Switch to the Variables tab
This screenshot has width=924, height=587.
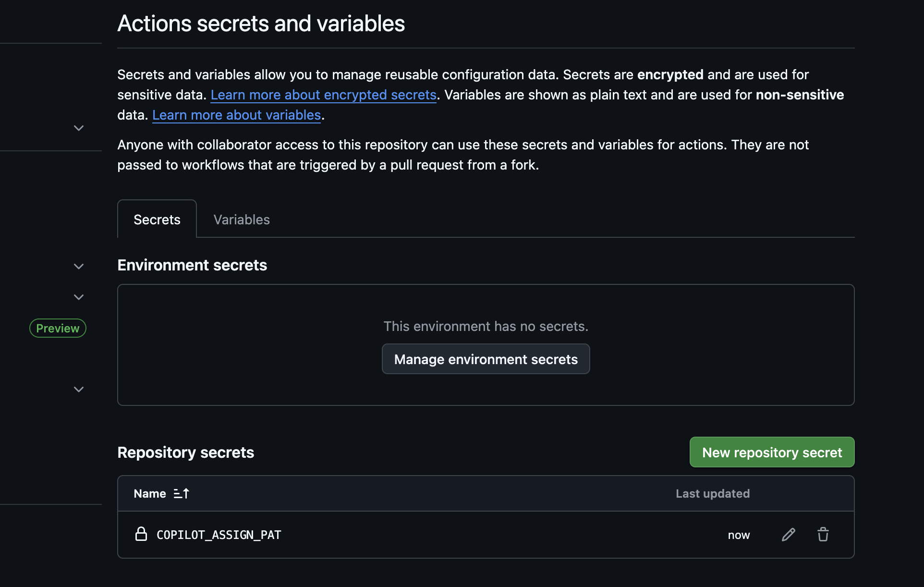click(x=241, y=219)
